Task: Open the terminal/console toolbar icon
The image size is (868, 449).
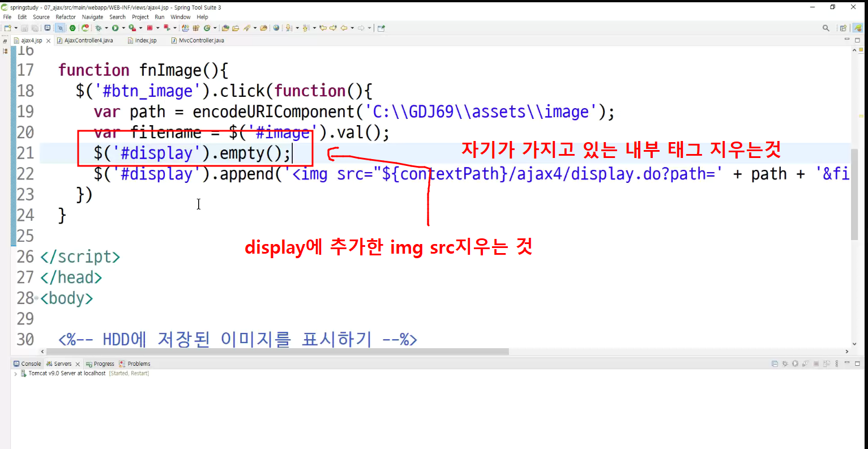Action: pyautogui.click(x=48, y=28)
